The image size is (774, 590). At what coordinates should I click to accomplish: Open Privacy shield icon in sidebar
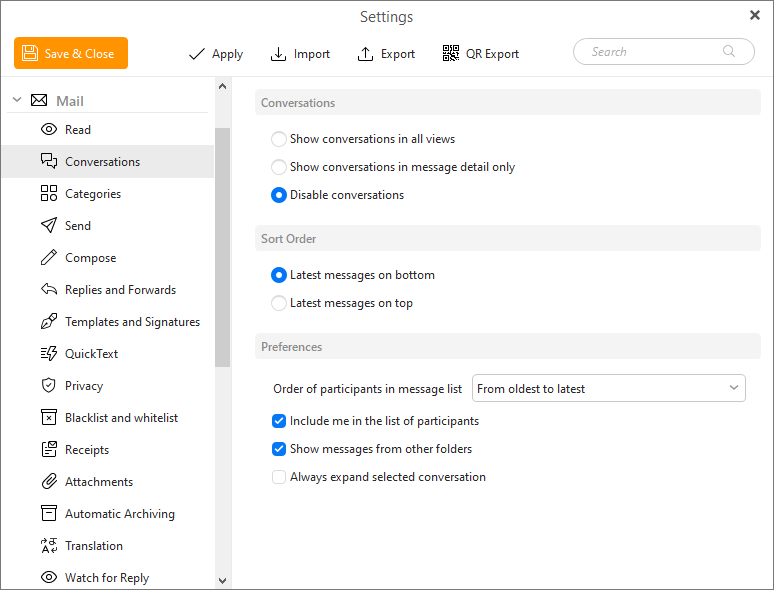pyautogui.click(x=48, y=386)
